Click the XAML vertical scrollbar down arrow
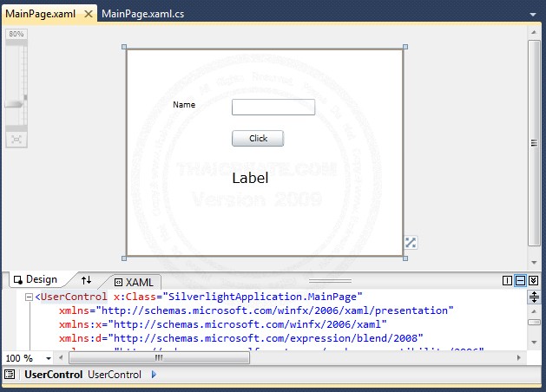Viewport: 546px width, 392px height. pyautogui.click(x=534, y=343)
